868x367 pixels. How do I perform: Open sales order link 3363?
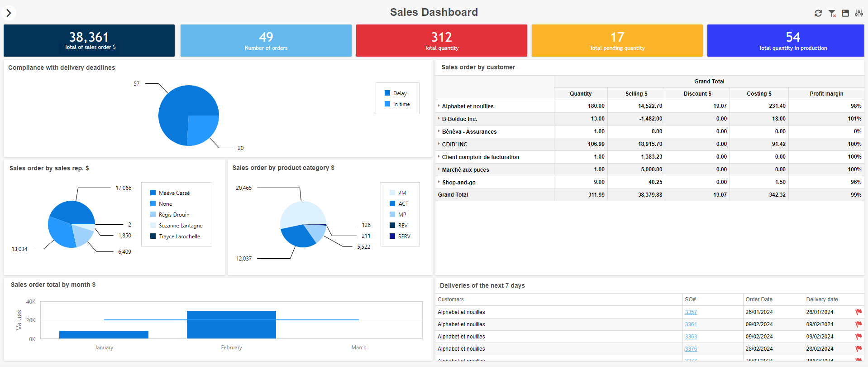coord(691,337)
